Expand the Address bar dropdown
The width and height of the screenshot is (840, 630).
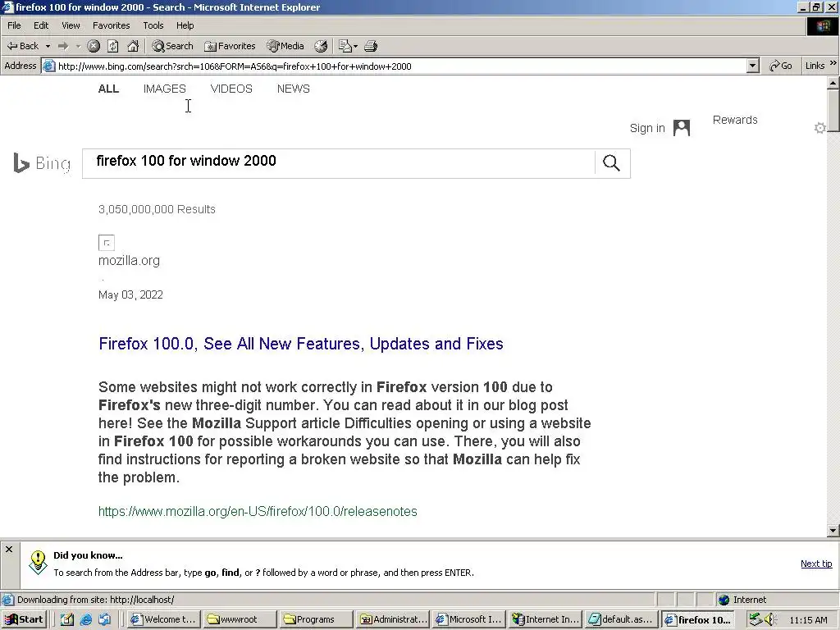[753, 66]
